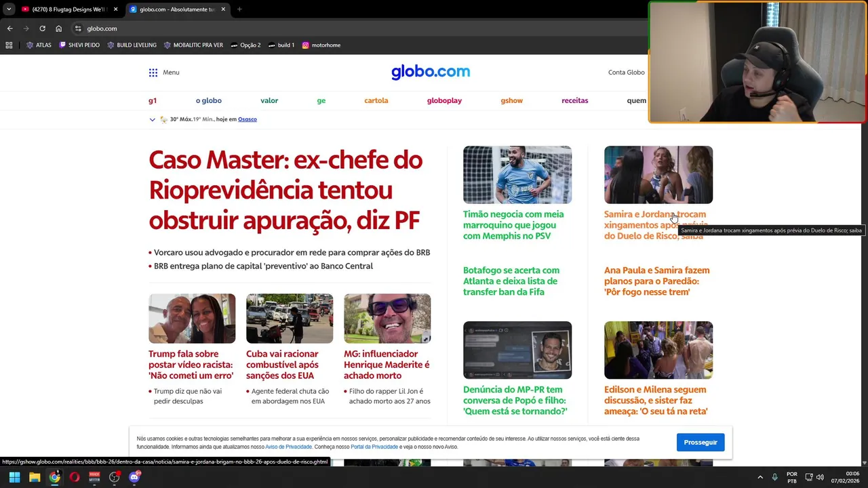Open the BUILD LEVELING bookmark
The width and height of the screenshot is (868, 488).
click(132, 45)
